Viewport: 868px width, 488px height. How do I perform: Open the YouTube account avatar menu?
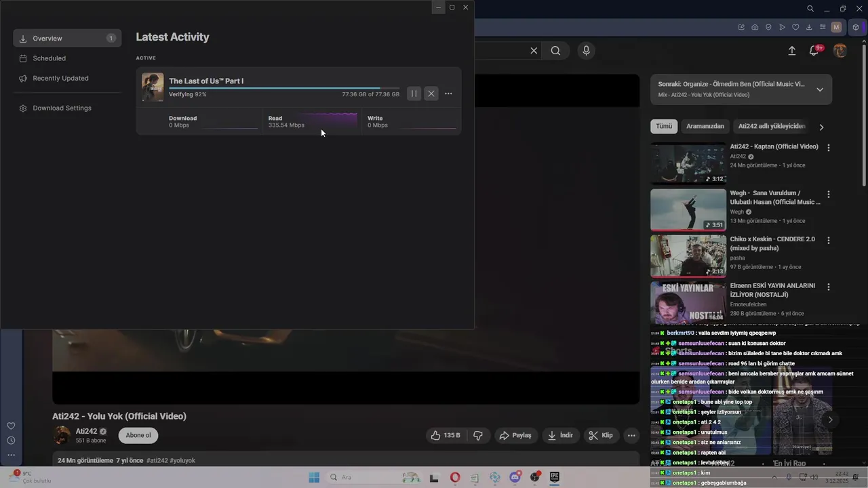[840, 51]
